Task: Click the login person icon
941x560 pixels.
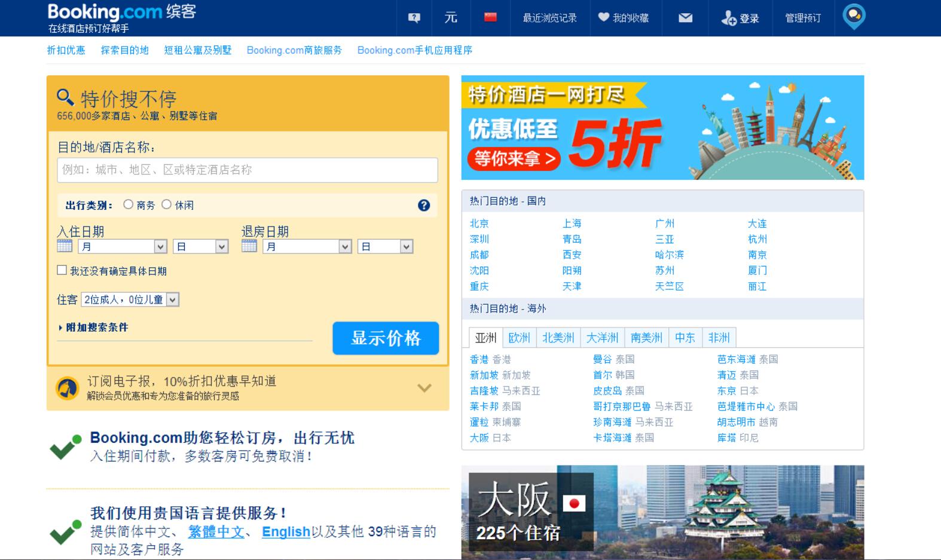Action: 728,18
